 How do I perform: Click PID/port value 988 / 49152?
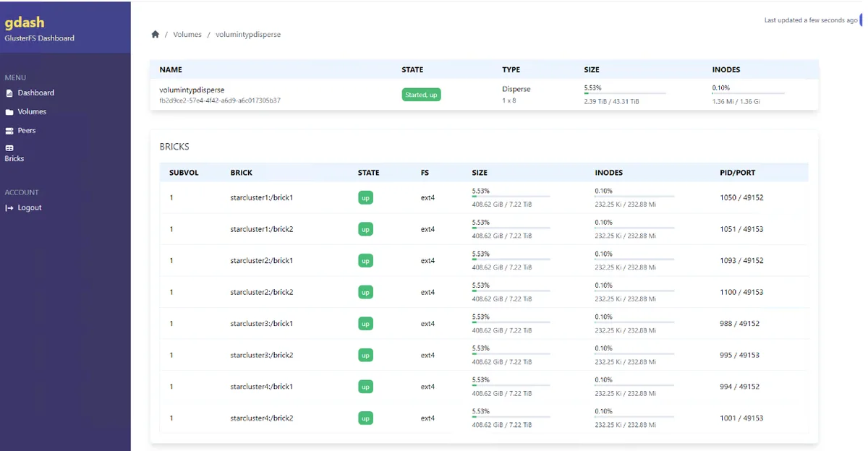(x=740, y=324)
